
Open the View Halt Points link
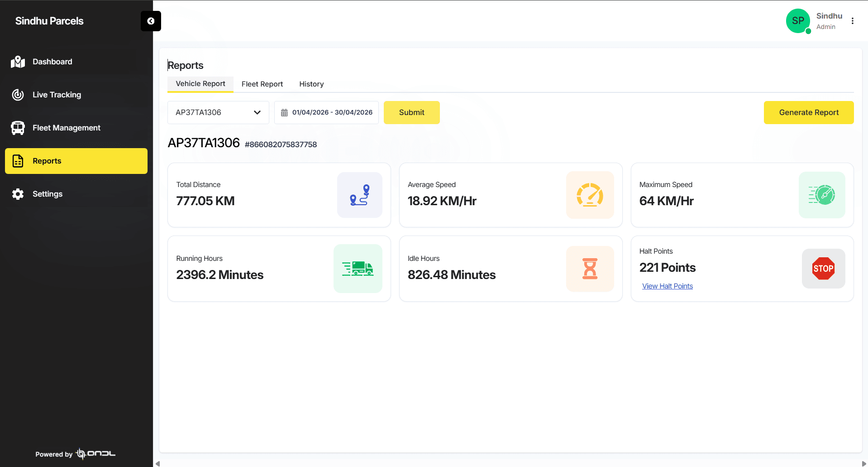coord(668,286)
